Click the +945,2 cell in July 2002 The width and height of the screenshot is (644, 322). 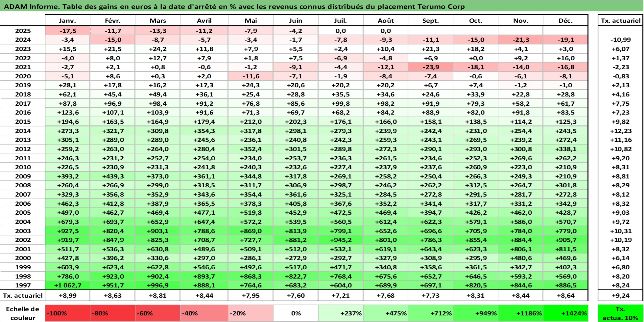(341, 240)
